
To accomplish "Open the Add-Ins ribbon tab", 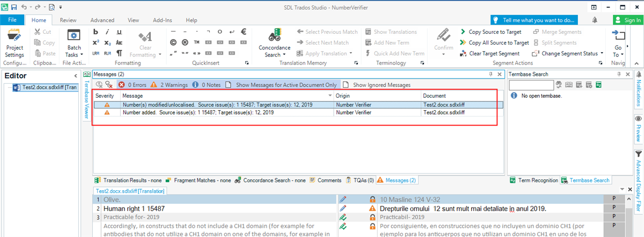I will 162,20.
